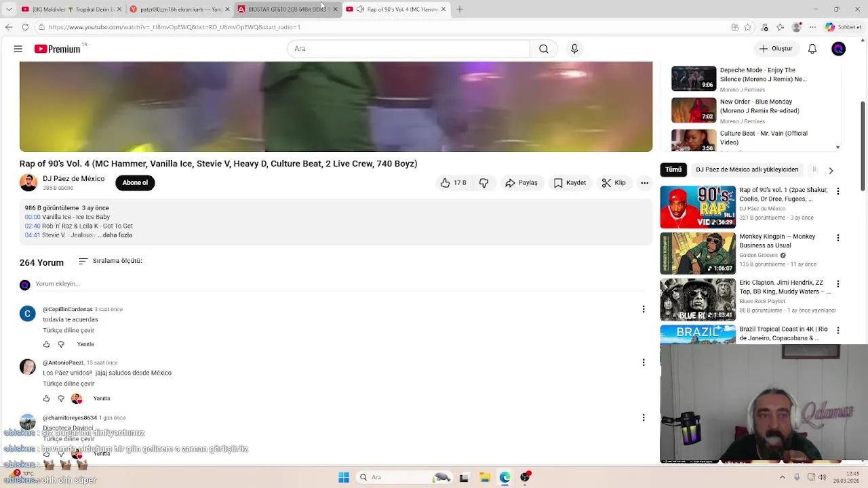Switch to the BIOSTAR GT610 2GB tab
868x488 pixels.
pyautogui.click(x=287, y=9)
